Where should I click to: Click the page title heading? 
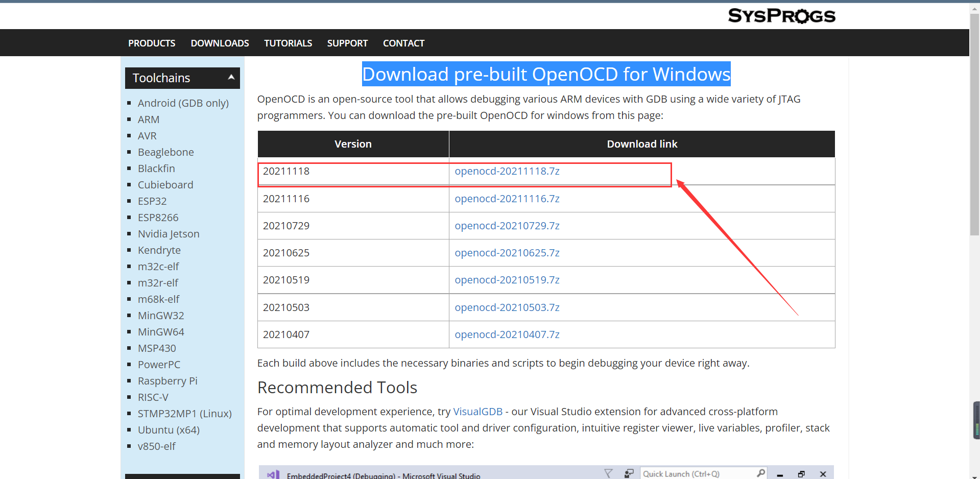[546, 75]
